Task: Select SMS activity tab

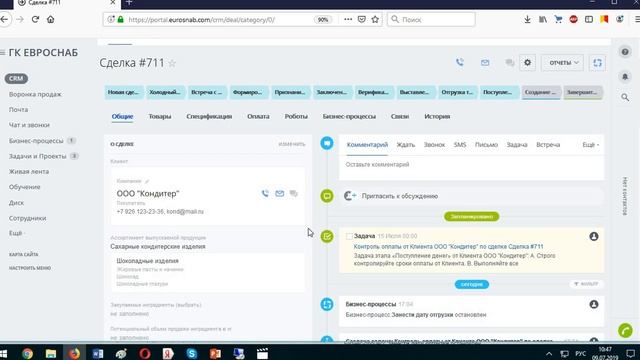Action: 460,145
